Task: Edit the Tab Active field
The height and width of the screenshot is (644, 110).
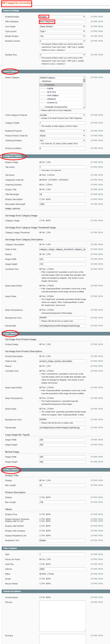Action: (x=62, y=167)
